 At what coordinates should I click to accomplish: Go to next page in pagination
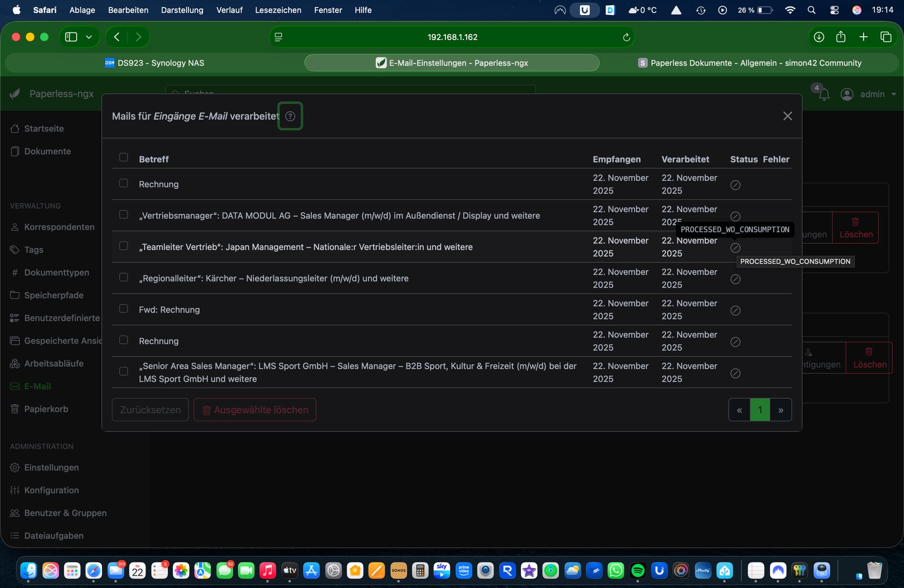pos(781,410)
